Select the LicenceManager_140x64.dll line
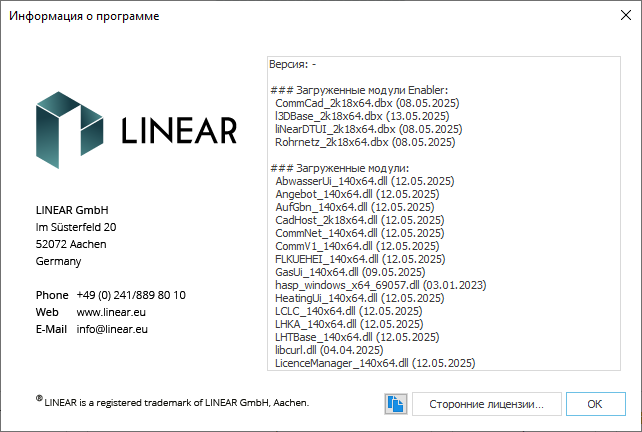The height and width of the screenshot is (432, 642). click(x=375, y=363)
